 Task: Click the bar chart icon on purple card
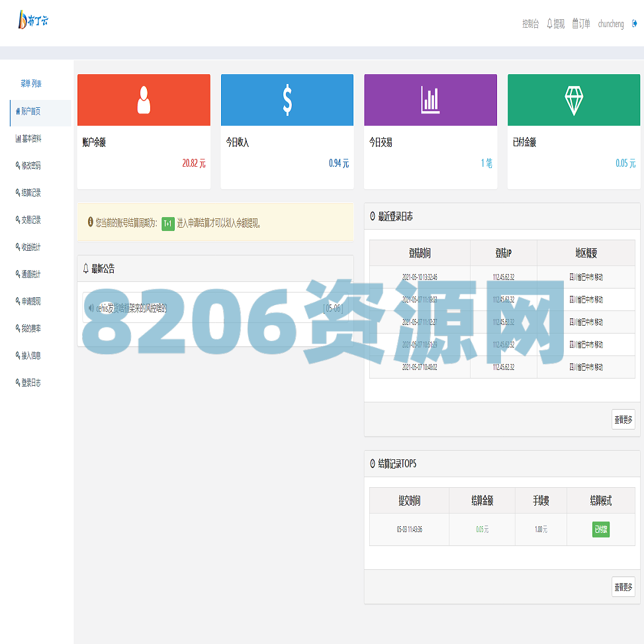click(430, 100)
